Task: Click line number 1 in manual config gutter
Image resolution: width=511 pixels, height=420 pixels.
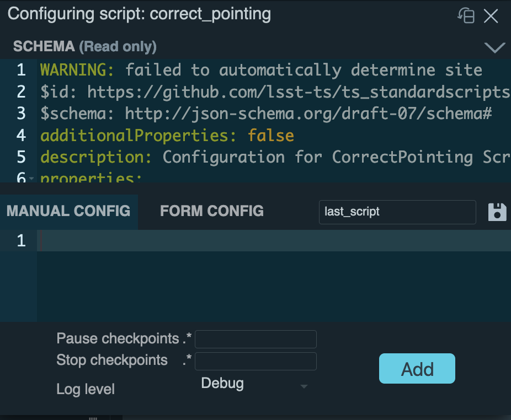Action: coord(21,241)
